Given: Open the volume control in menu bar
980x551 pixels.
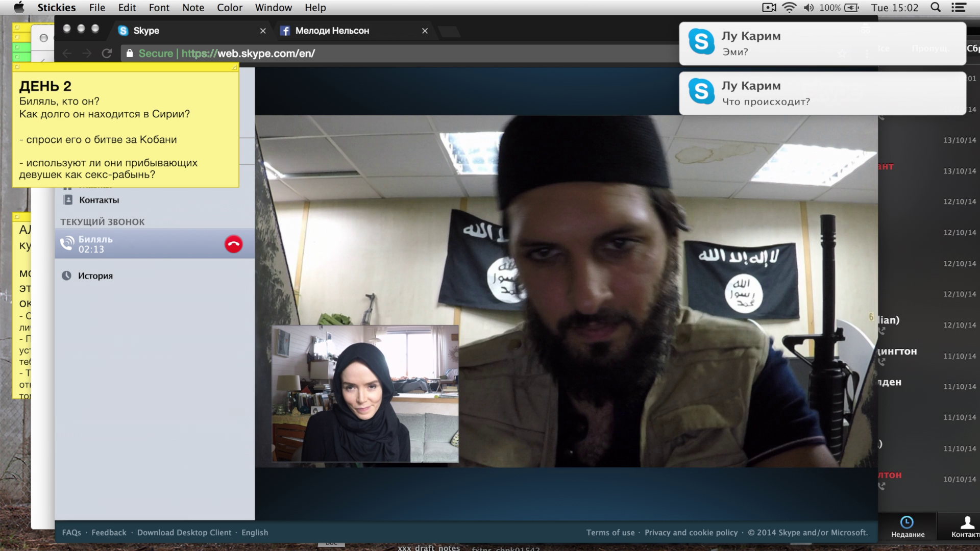Looking at the screenshot, I should [809, 8].
